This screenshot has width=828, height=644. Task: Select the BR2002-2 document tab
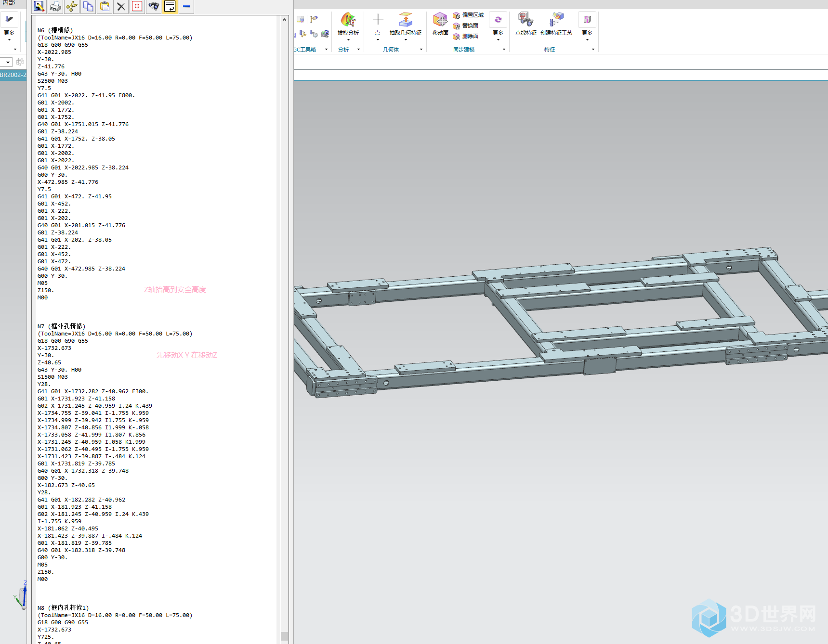[x=13, y=75]
